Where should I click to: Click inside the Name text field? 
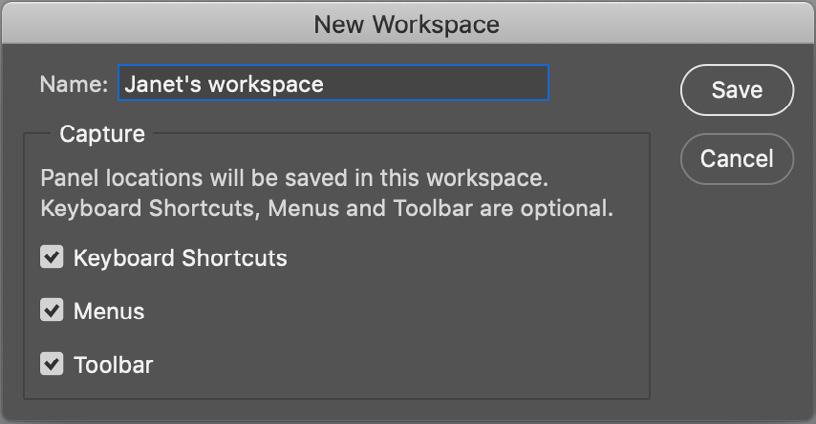pos(333,83)
